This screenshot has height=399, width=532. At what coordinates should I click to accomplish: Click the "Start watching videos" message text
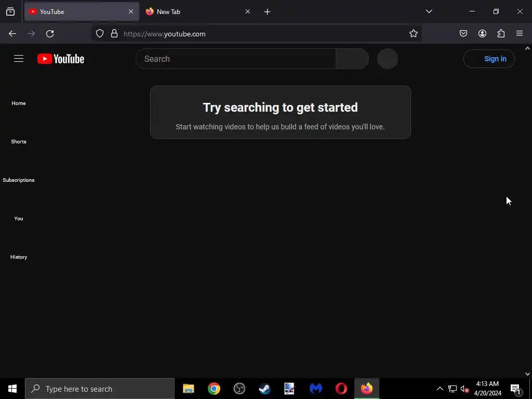pyautogui.click(x=280, y=127)
